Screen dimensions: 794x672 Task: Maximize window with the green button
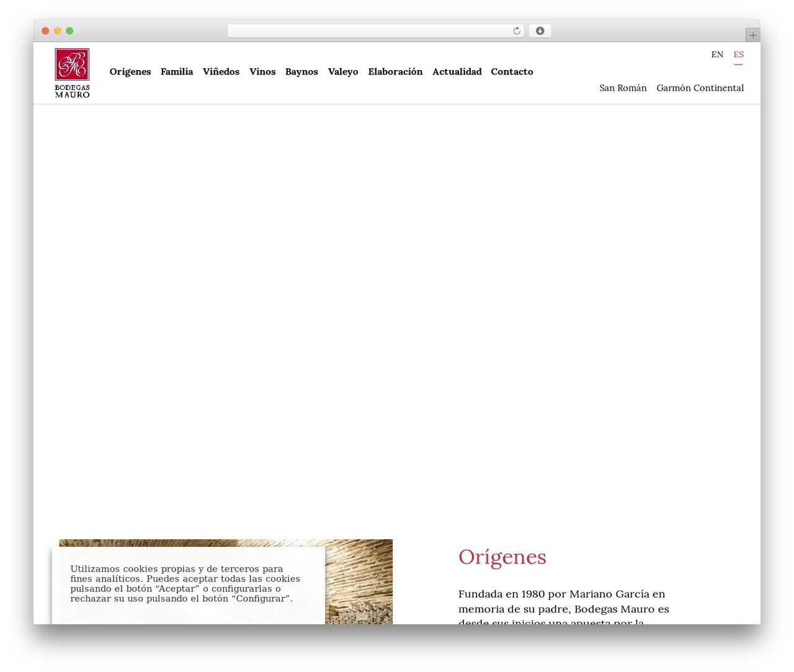[69, 31]
